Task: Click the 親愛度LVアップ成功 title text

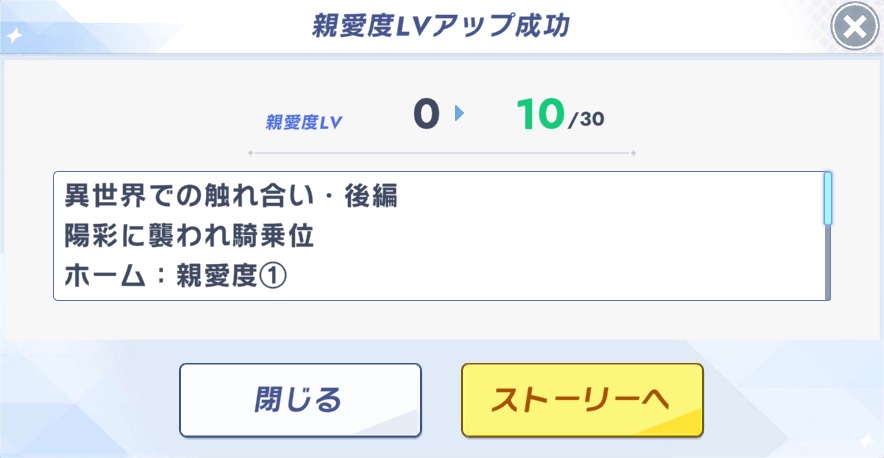Action: click(x=441, y=27)
